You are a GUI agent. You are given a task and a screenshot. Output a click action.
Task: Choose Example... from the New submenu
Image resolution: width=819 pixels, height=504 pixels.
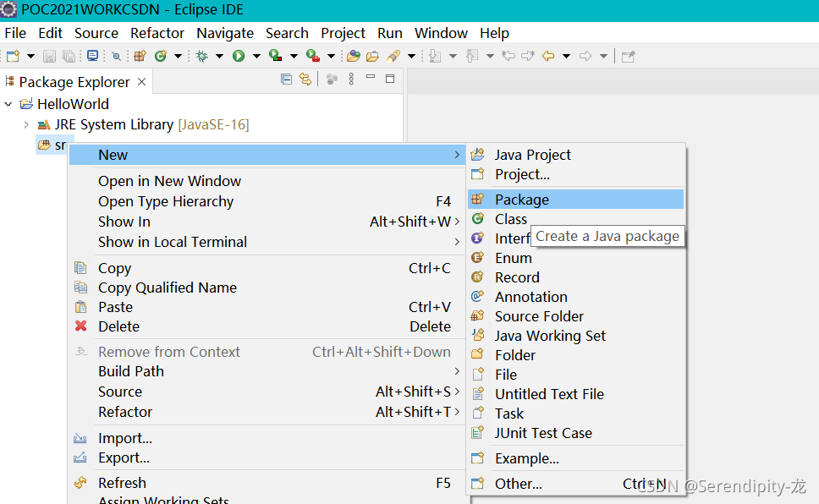point(575,458)
